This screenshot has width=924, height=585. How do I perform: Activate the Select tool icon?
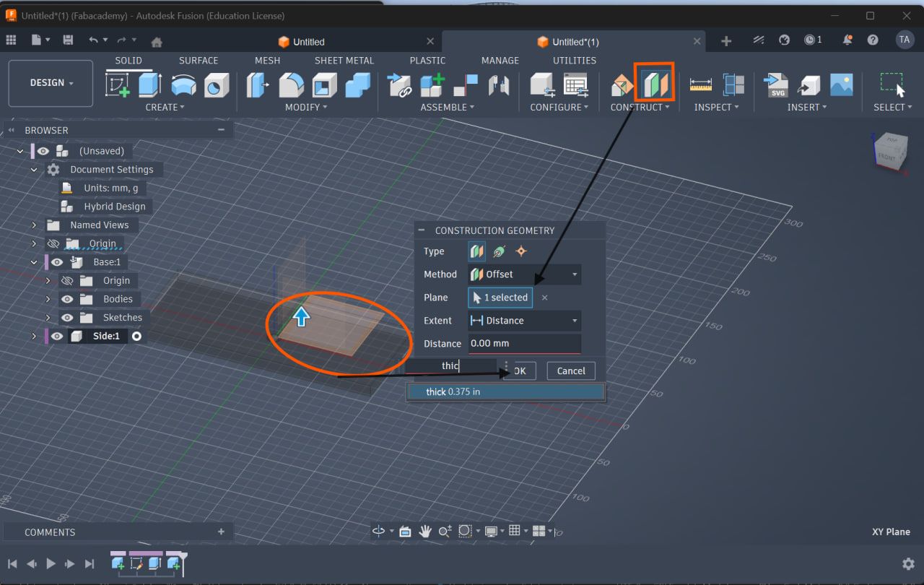click(892, 84)
